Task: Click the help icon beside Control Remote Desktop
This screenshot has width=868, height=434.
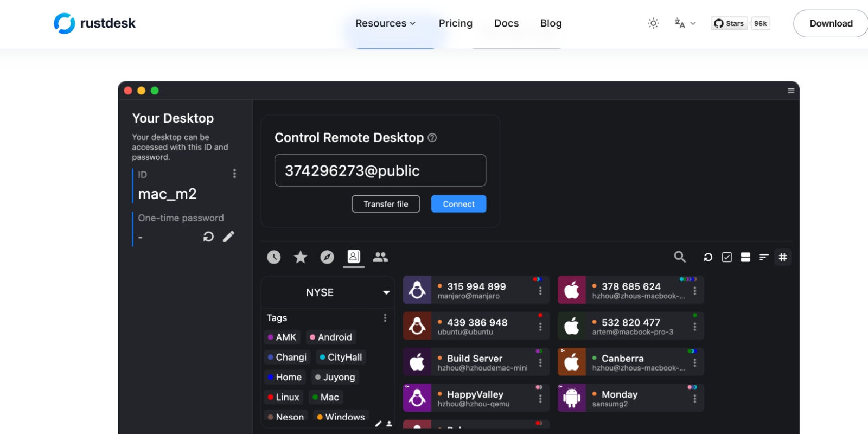Action: tap(432, 138)
